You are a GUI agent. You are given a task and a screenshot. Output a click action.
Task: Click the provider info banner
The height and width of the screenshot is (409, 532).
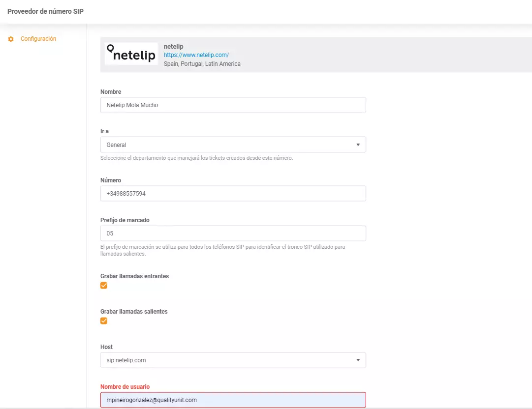click(x=315, y=55)
